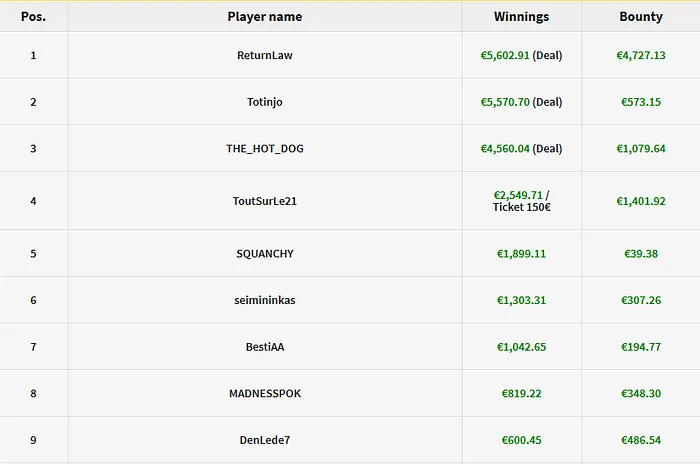
Task: Click DenLede7 player name
Action: (265, 440)
